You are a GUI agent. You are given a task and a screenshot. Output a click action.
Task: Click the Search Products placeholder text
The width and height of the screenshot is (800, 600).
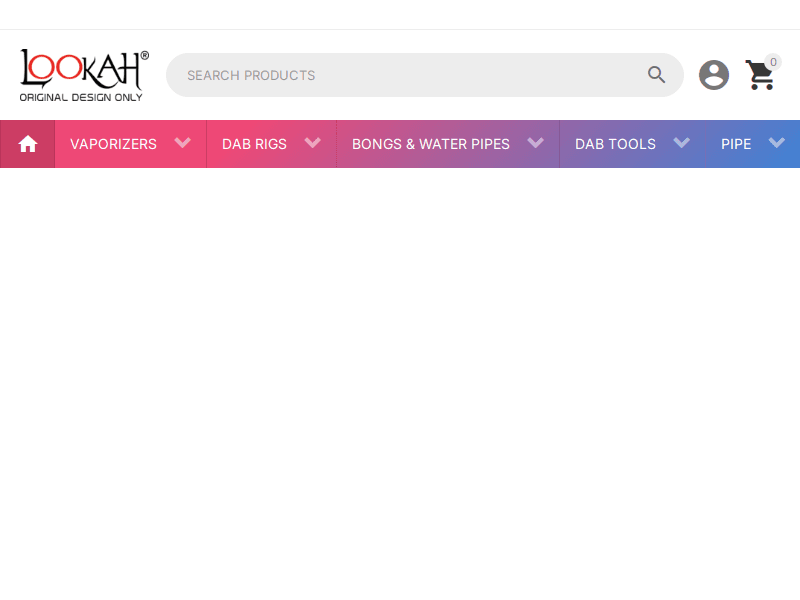click(x=251, y=75)
